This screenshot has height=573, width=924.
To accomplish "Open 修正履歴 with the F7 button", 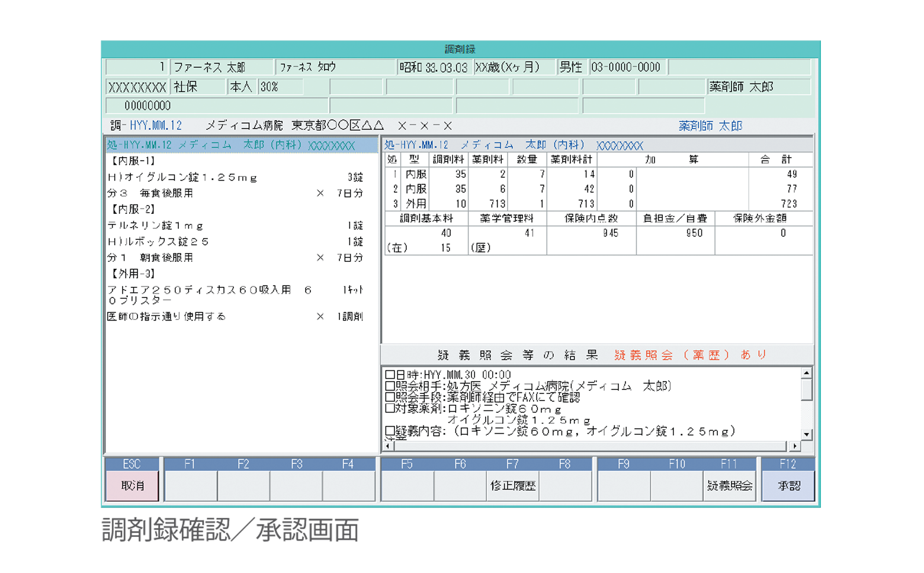I will (512, 485).
